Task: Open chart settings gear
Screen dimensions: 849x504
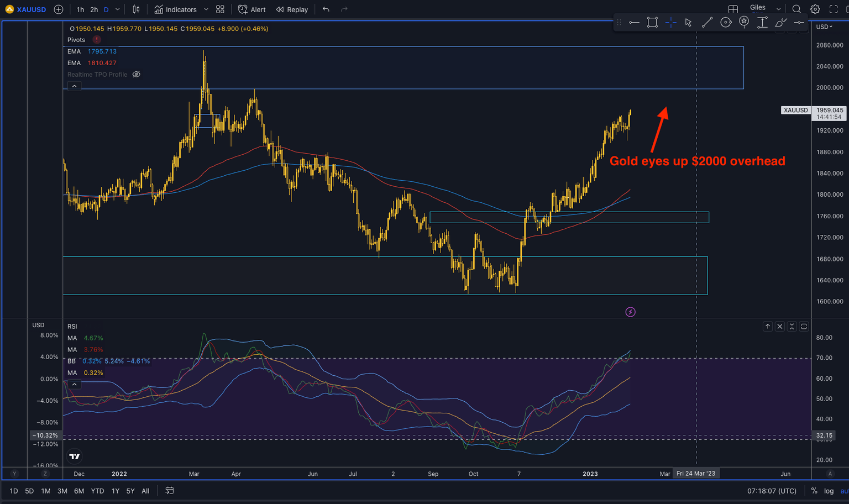Action: [815, 9]
